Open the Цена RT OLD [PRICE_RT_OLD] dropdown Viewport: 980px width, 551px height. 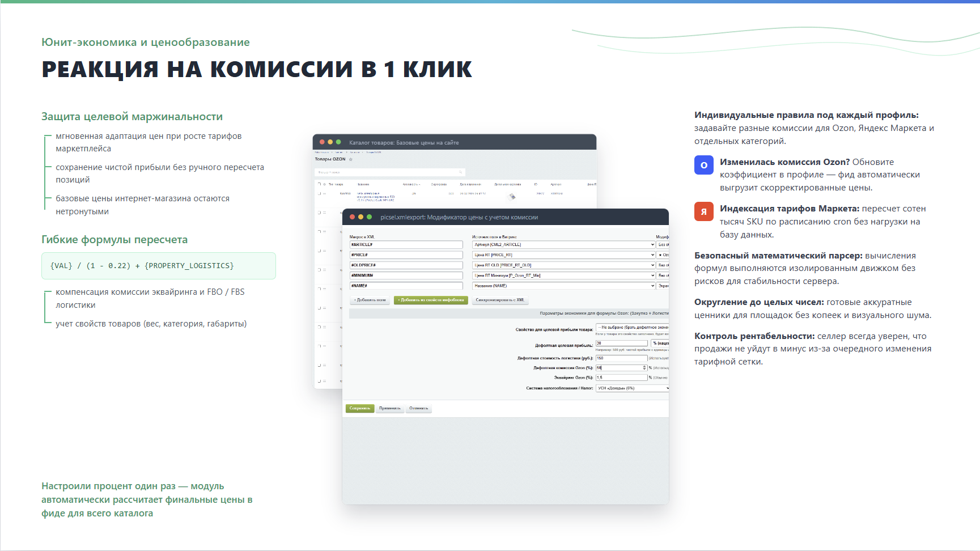(x=564, y=265)
